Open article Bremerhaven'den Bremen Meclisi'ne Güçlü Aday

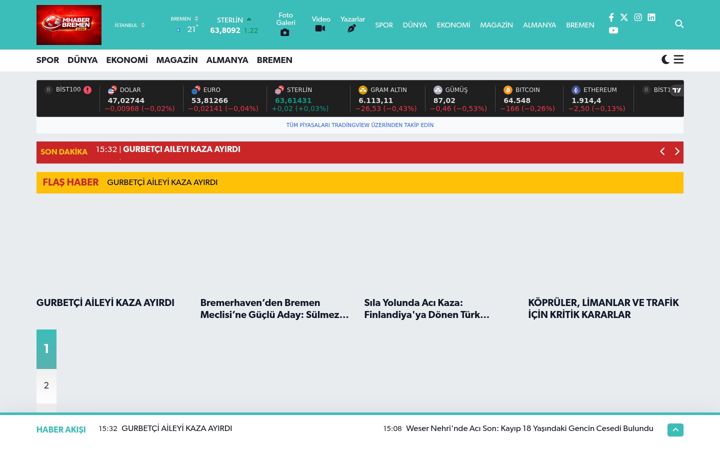pyautogui.click(x=274, y=309)
